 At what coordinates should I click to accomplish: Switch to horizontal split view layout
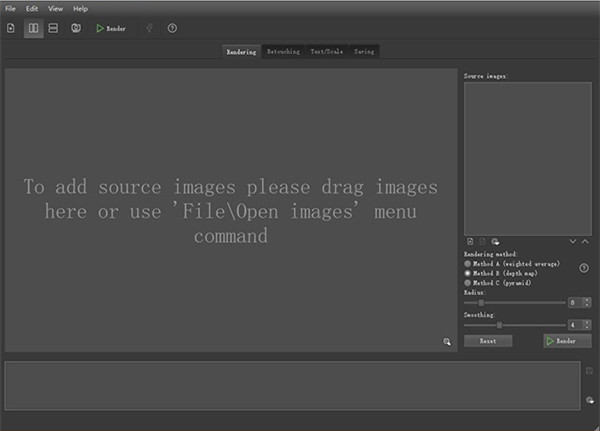tap(53, 28)
